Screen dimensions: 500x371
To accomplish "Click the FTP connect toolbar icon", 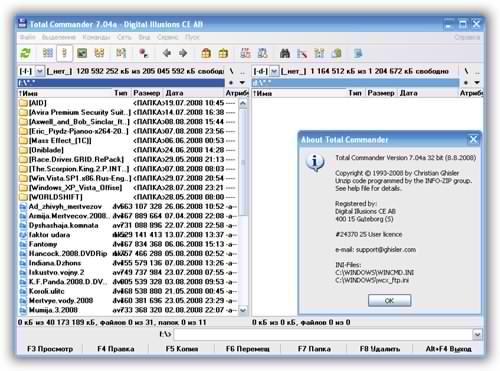I will coord(246,53).
